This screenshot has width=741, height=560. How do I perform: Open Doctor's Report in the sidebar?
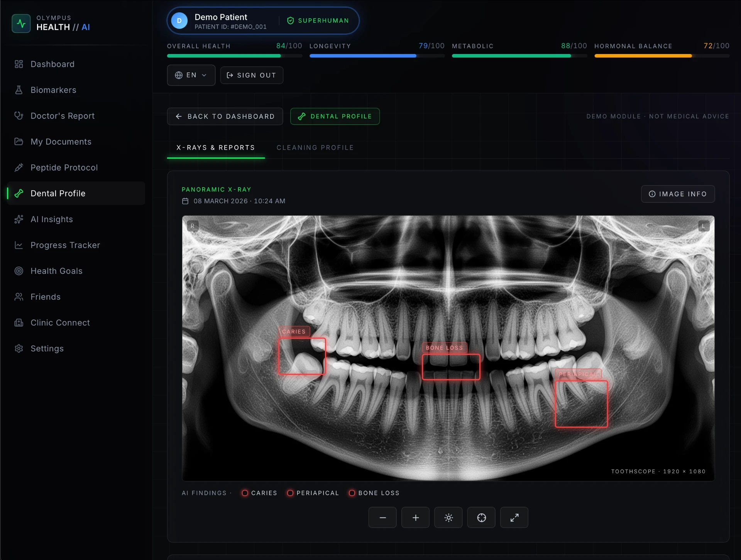76,116
